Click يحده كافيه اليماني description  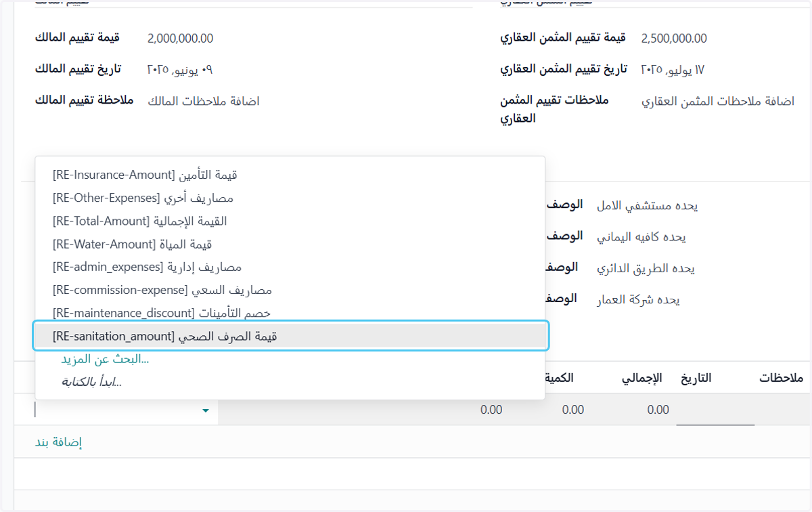(641, 237)
